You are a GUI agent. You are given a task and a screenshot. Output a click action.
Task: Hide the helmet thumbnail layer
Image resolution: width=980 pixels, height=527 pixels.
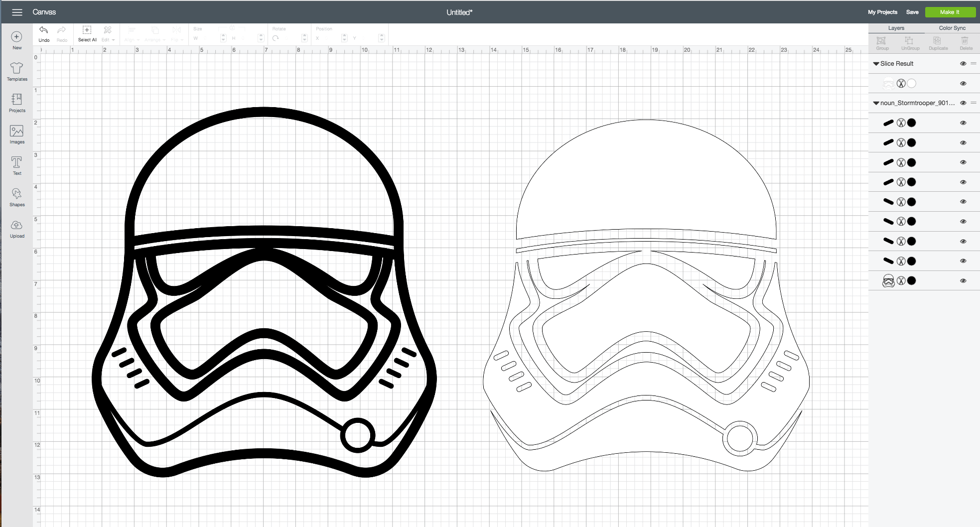click(963, 281)
